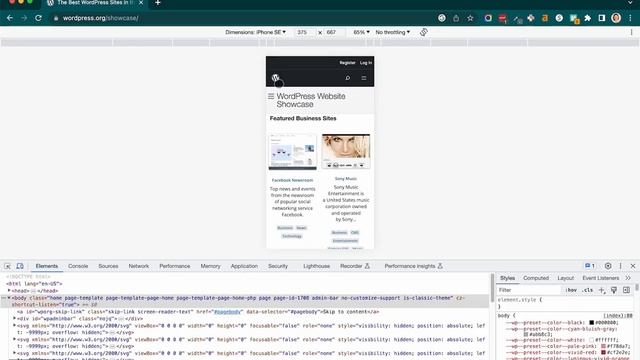Switch to Layout tab

(566, 278)
